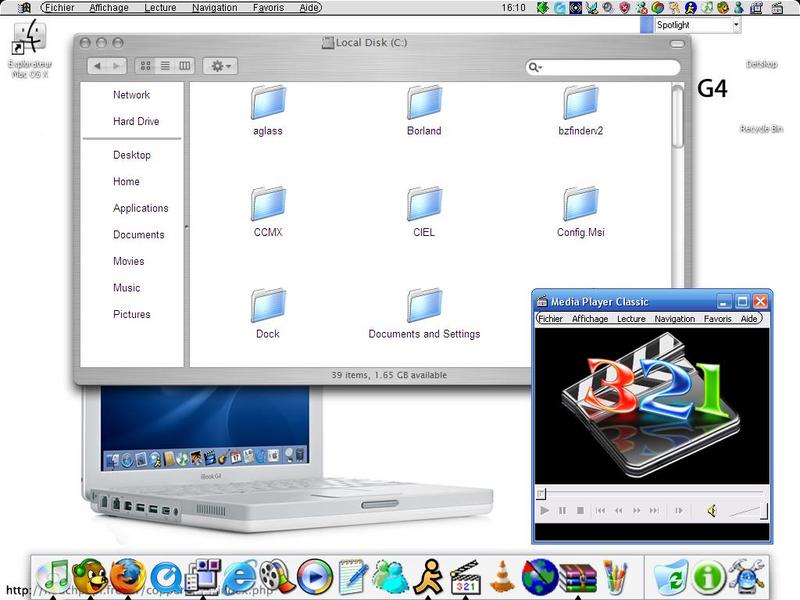The height and width of the screenshot is (600, 800).
Task: Open Favoris menu in Media Player Classic window
Action: pos(717,318)
